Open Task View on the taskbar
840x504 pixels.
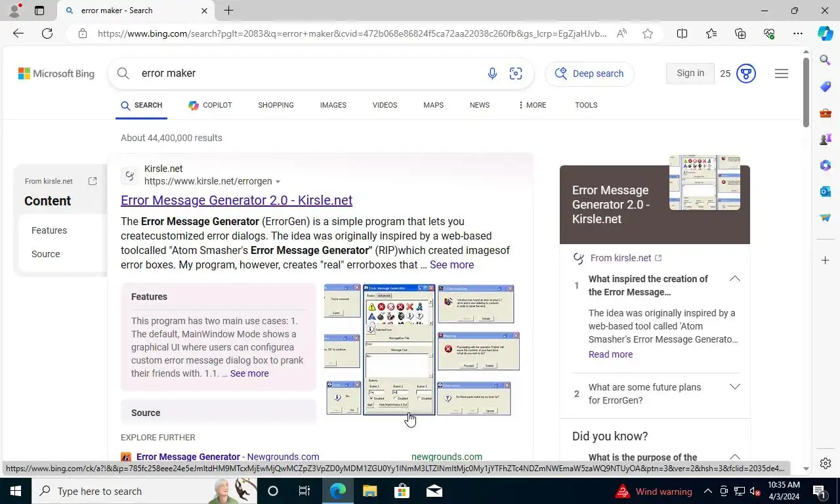click(304, 491)
